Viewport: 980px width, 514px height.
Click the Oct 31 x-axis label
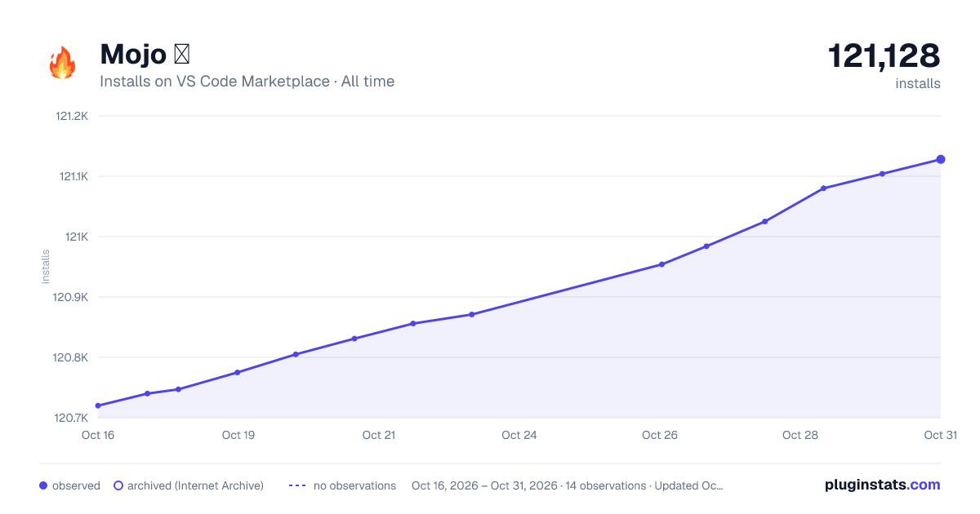tap(940, 435)
